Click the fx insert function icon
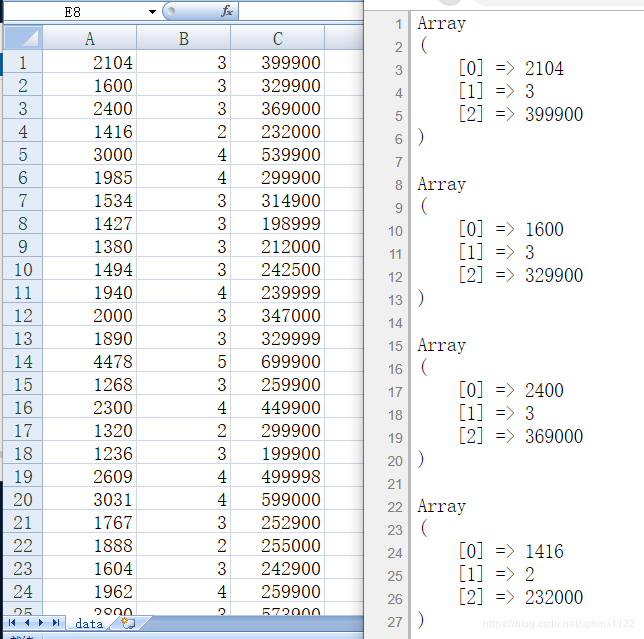Viewport: 644px width, 639px height. click(x=227, y=11)
